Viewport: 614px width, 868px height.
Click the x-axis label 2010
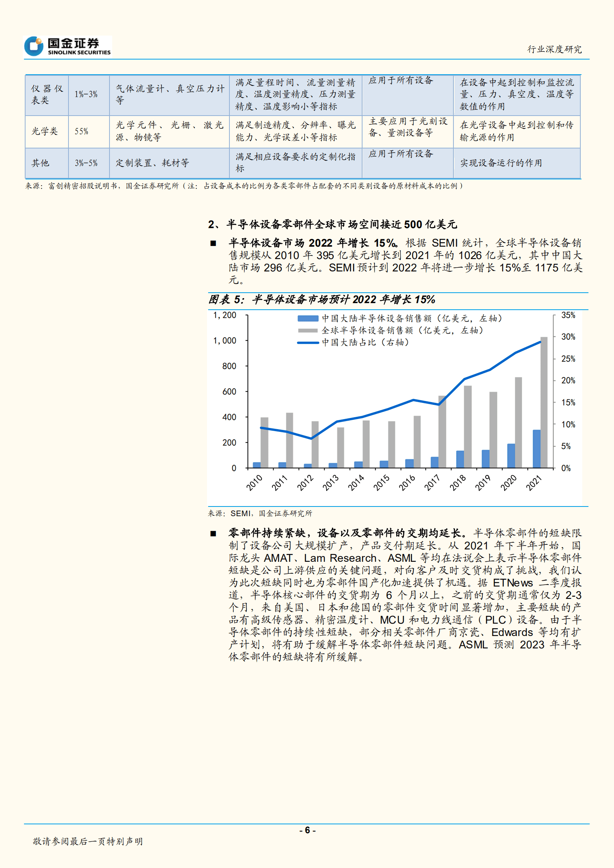[254, 483]
